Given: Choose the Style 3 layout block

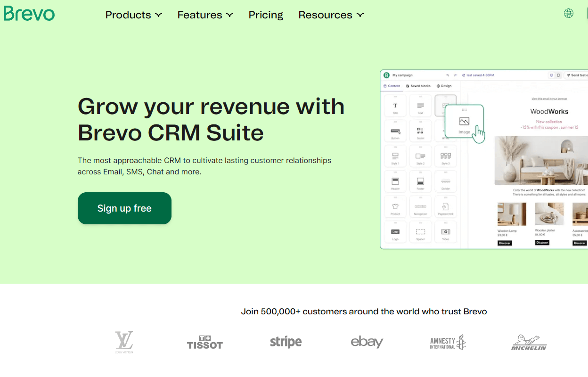Looking at the screenshot, I should (x=446, y=156).
